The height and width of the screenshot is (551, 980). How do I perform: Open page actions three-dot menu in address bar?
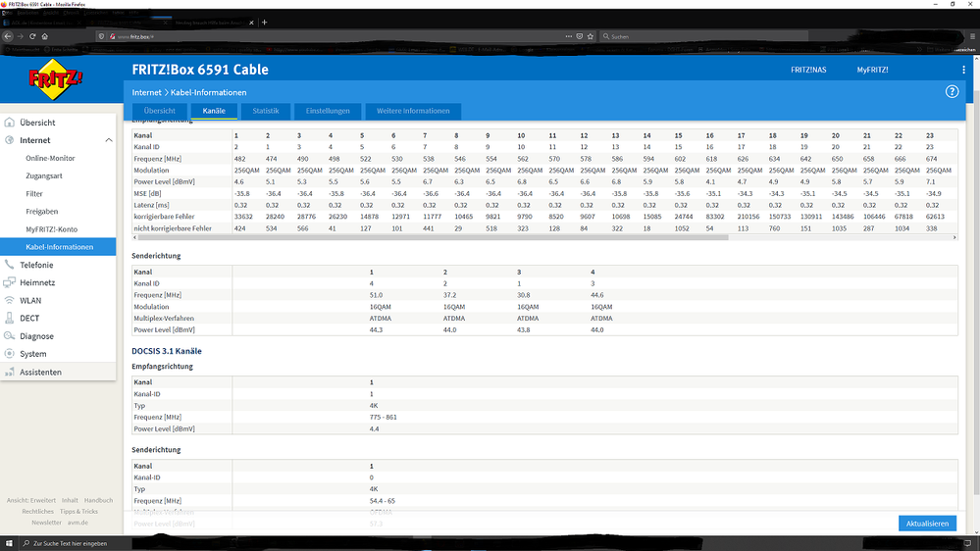[569, 36]
